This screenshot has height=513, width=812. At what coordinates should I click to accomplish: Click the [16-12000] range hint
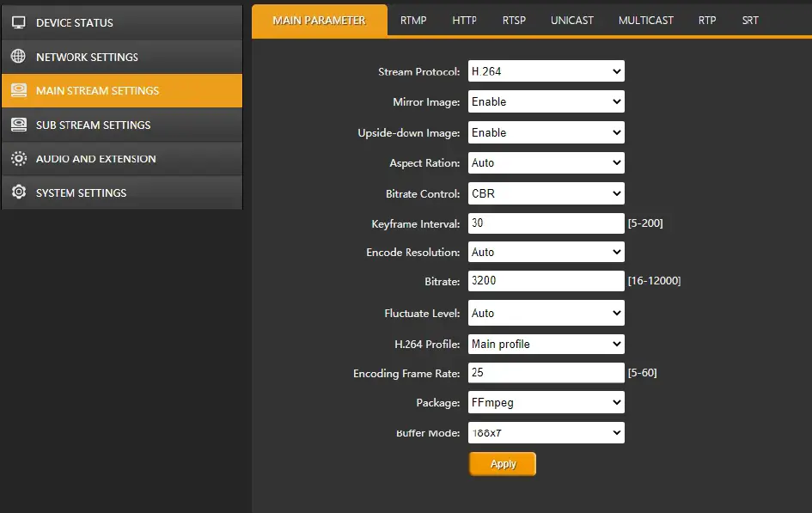click(x=654, y=281)
